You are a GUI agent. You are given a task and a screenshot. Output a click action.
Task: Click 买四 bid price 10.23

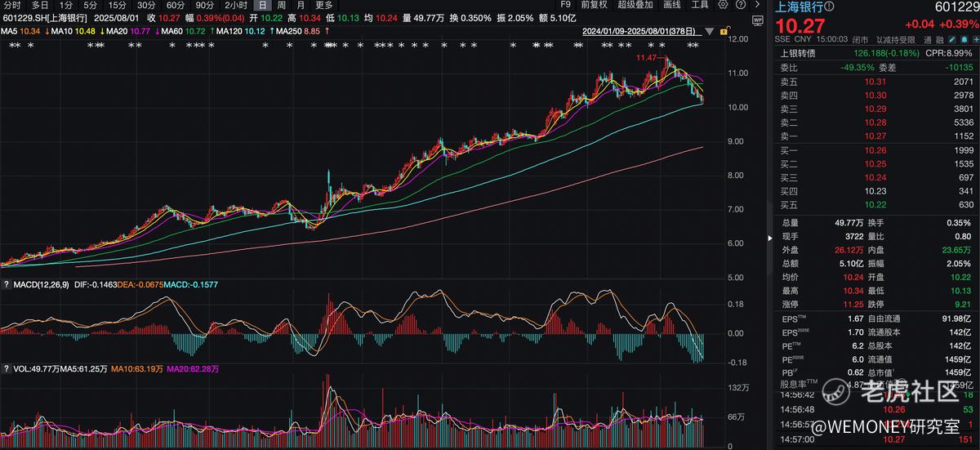pyautogui.click(x=875, y=191)
